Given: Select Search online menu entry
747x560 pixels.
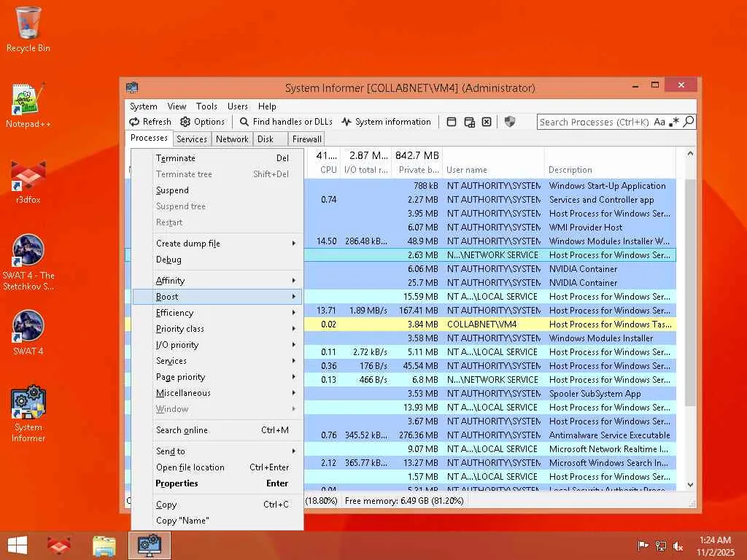Looking at the screenshot, I should click(x=217, y=430).
